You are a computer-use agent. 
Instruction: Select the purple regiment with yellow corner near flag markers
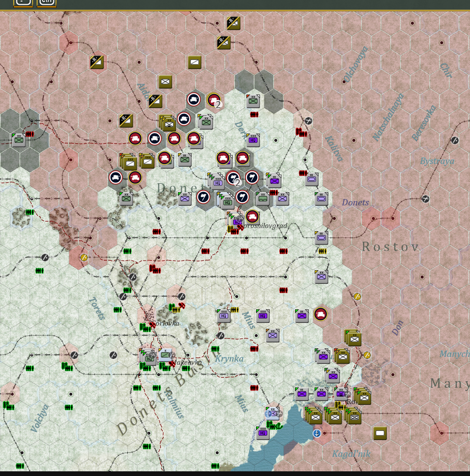(274, 180)
